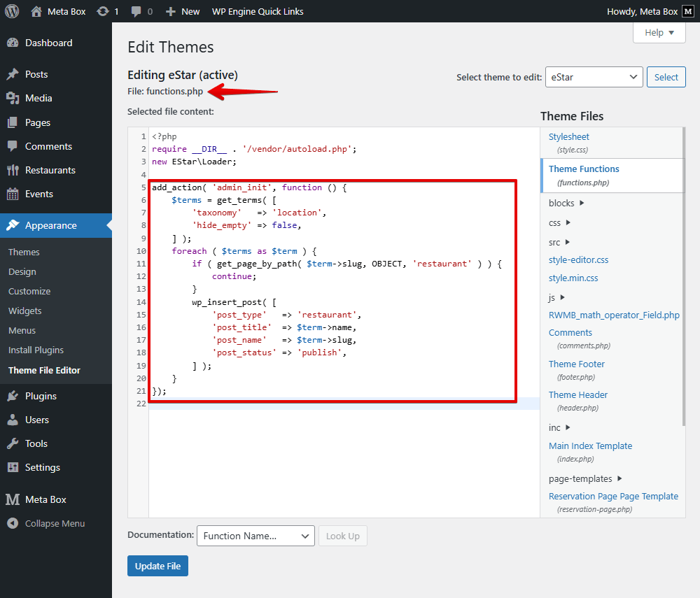This screenshot has height=598, width=700.
Task: Click the user avatar icon
Action: point(688,12)
